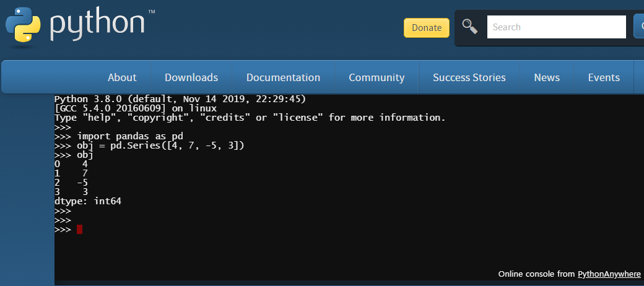Open the Documentation menu
644x286 pixels.
(283, 77)
